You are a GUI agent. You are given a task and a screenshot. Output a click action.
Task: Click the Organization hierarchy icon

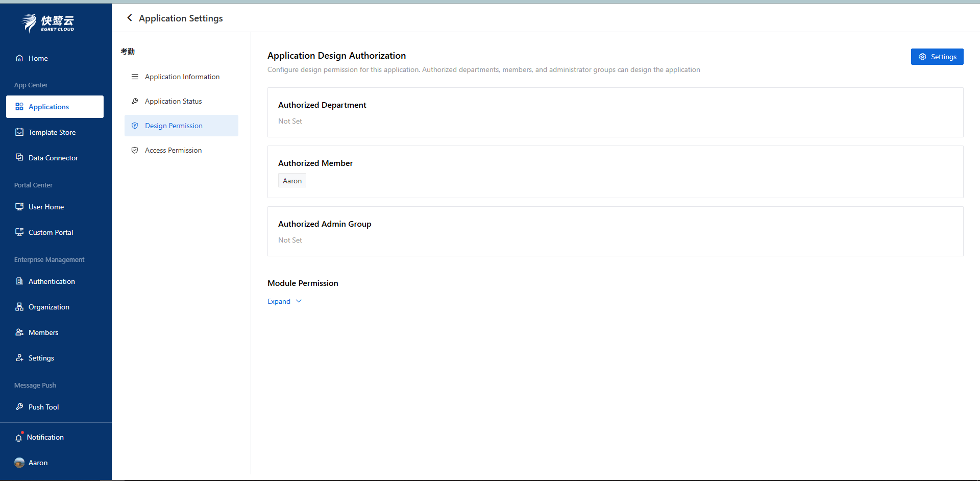pyautogui.click(x=19, y=307)
